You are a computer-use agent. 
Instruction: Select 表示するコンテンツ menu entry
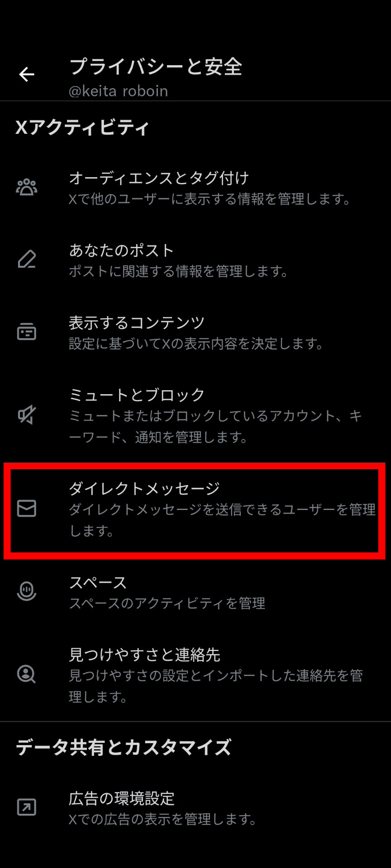pyautogui.click(x=195, y=332)
